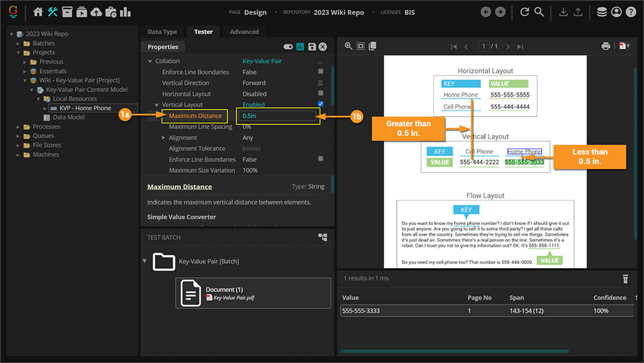Save properties with the floppy disk icon

pos(312,47)
